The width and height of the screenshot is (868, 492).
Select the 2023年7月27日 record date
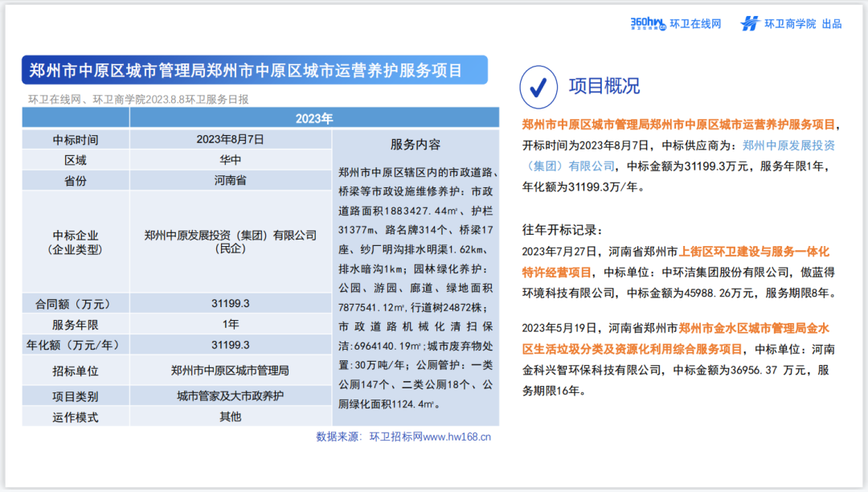[560, 252]
